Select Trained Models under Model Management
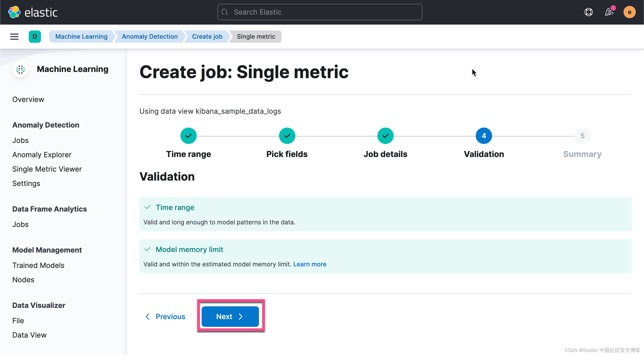The image size is (644, 355). coord(38,265)
